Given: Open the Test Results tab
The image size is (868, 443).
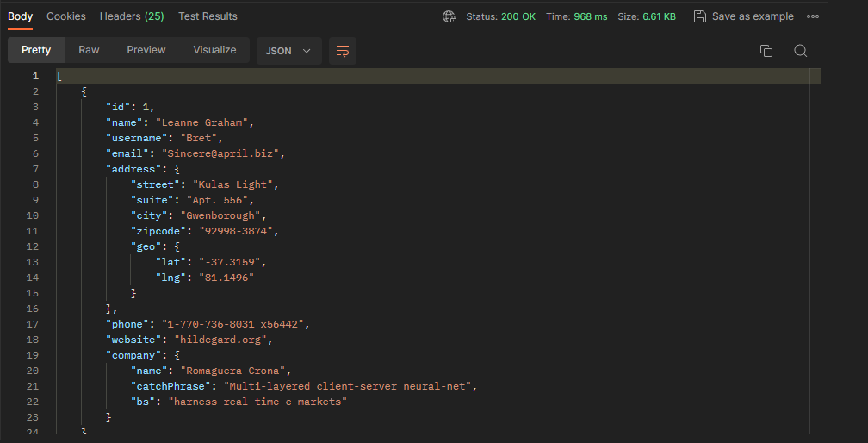Looking at the screenshot, I should pos(208,16).
